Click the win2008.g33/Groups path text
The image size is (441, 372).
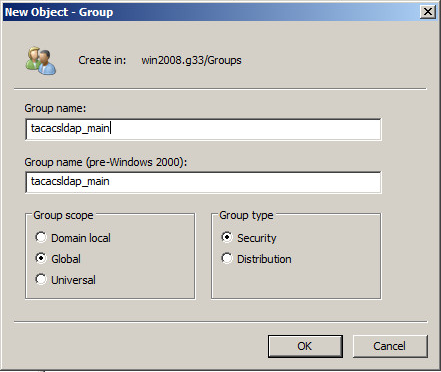click(x=191, y=60)
